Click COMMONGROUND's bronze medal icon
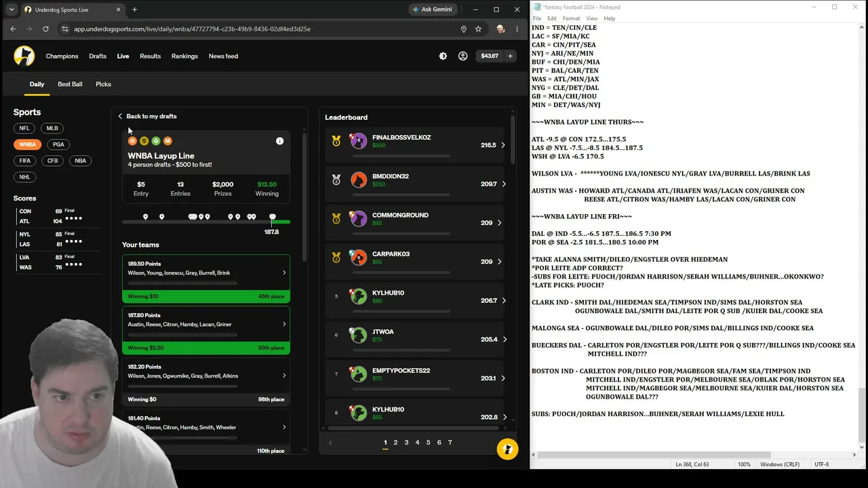The image size is (868, 488). (336, 219)
